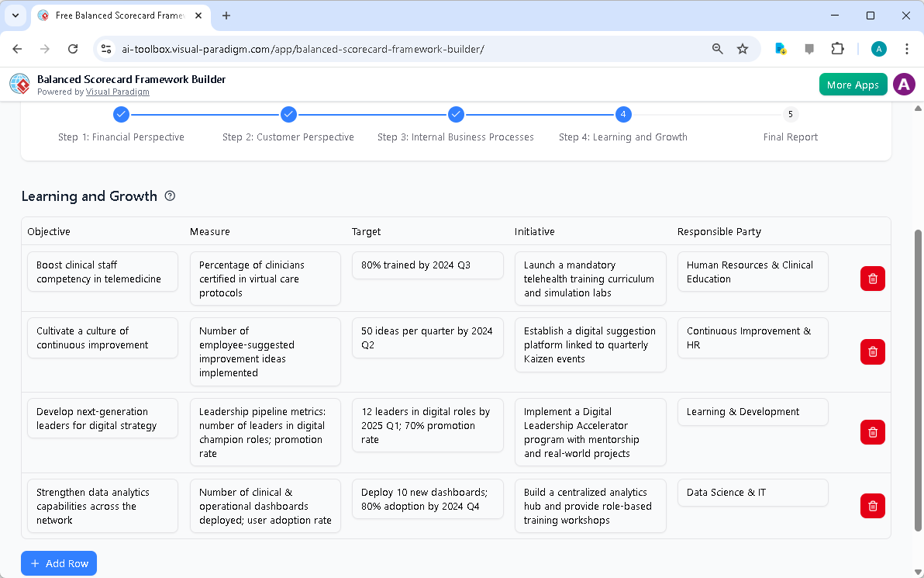
Task: Click the Balanced Scorecard Builder logo
Action: pyautogui.click(x=19, y=84)
